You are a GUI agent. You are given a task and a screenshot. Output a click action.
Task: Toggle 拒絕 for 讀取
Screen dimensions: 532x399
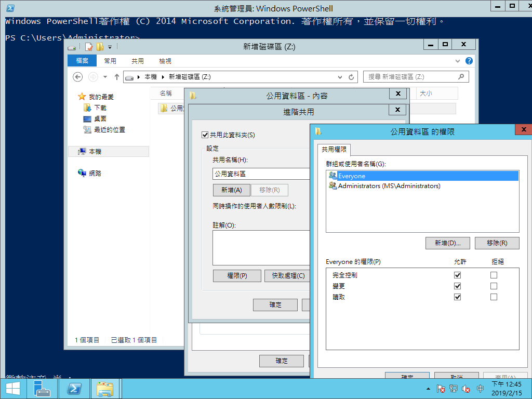tap(494, 297)
